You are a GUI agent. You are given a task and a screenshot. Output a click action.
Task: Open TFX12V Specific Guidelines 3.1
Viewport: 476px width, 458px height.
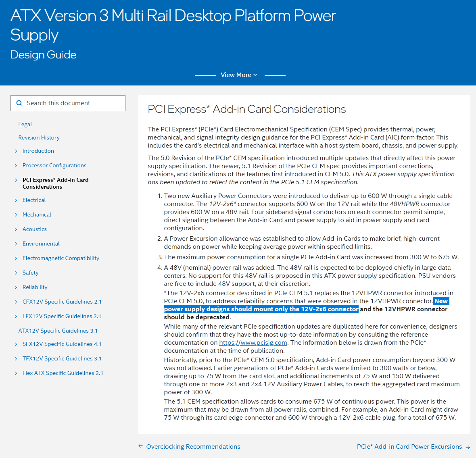coord(62,359)
